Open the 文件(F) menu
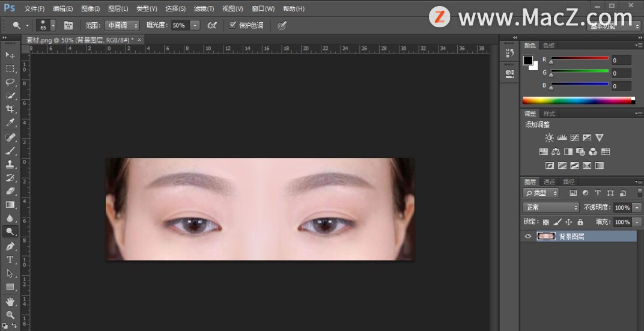Viewport: 644px width, 331px height. coord(34,8)
